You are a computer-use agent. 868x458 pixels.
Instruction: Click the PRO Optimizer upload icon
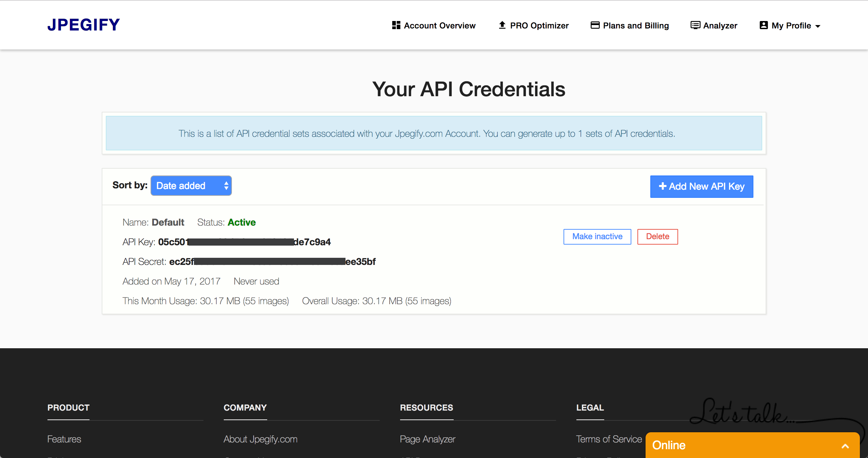point(502,25)
